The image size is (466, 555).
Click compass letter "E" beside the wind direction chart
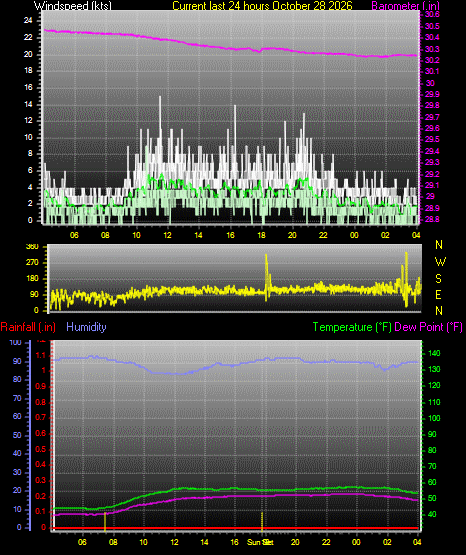coord(438,294)
